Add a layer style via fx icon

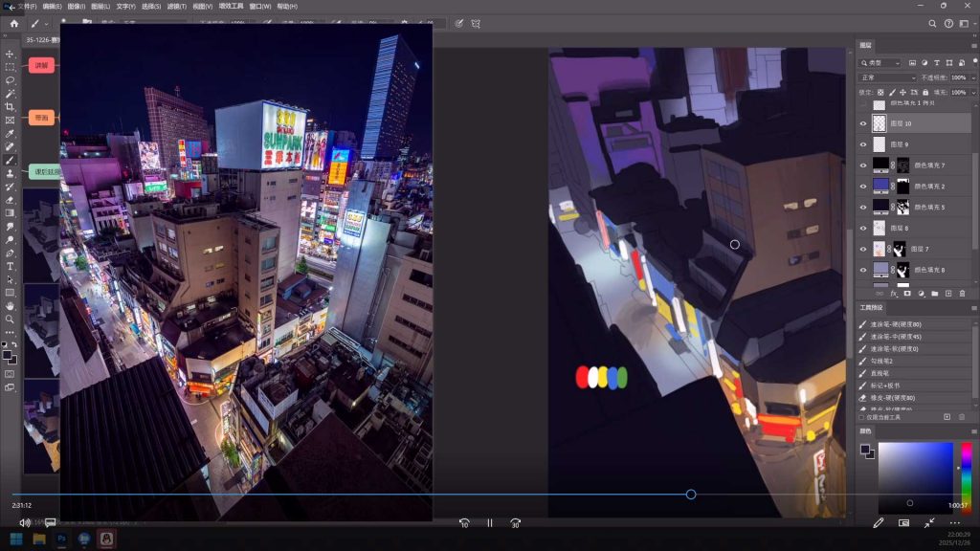[x=893, y=294]
